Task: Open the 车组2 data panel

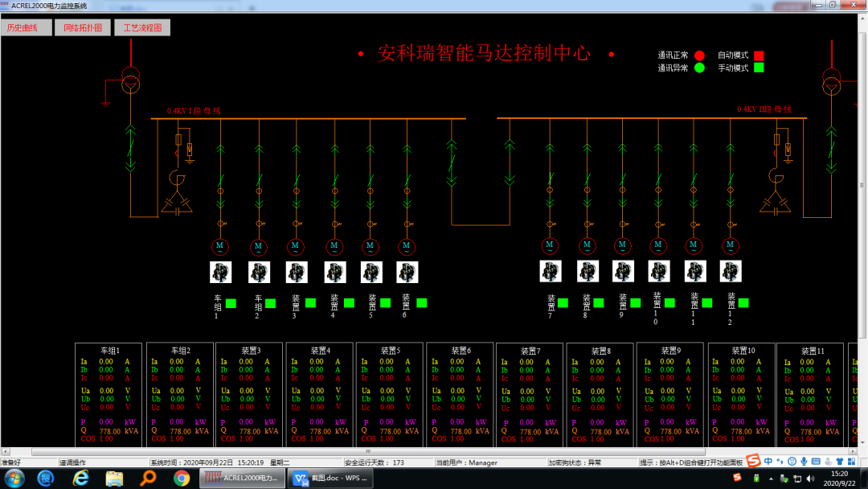Action: [180, 394]
